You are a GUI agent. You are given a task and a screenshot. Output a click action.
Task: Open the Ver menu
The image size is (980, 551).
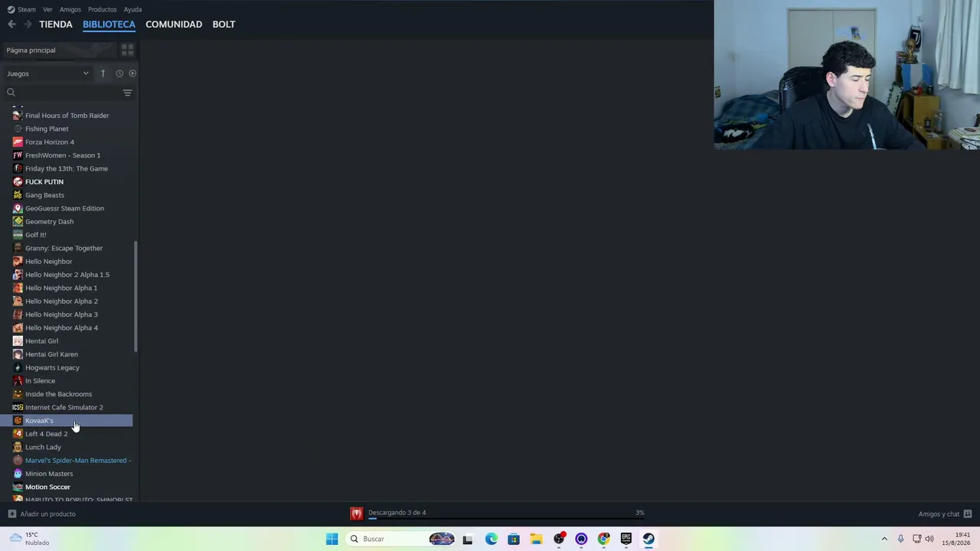(47, 9)
